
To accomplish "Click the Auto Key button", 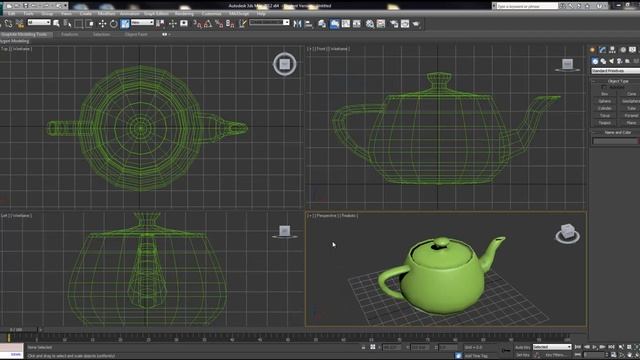I will pyautogui.click(x=522, y=347).
